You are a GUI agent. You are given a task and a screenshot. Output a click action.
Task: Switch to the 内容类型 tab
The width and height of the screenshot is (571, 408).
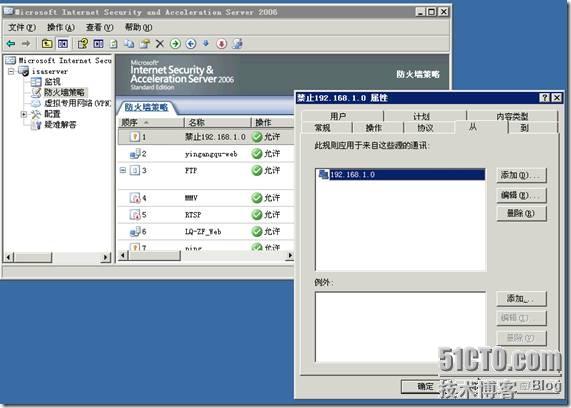(512, 116)
